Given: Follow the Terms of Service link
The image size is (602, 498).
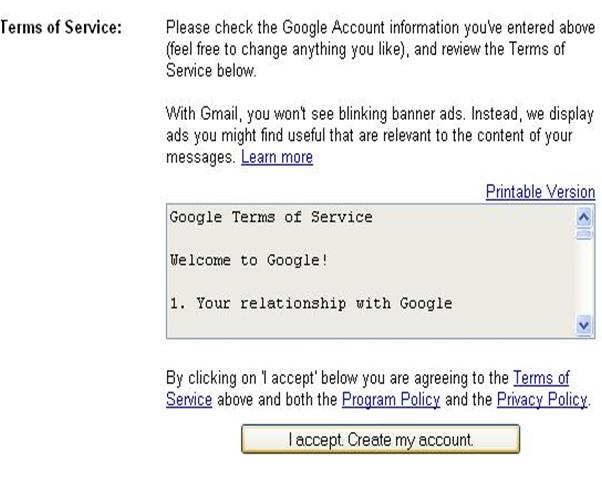Looking at the screenshot, I should [540, 378].
